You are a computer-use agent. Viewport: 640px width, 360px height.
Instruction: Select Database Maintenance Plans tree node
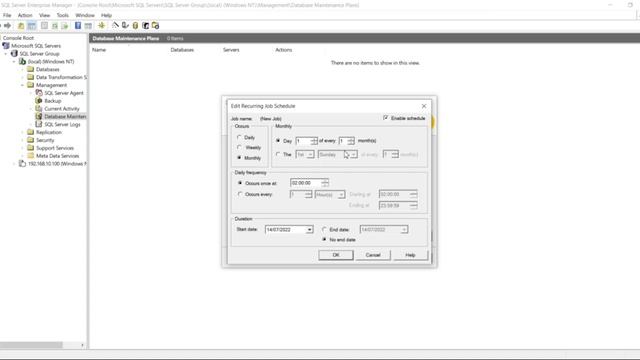65,116
